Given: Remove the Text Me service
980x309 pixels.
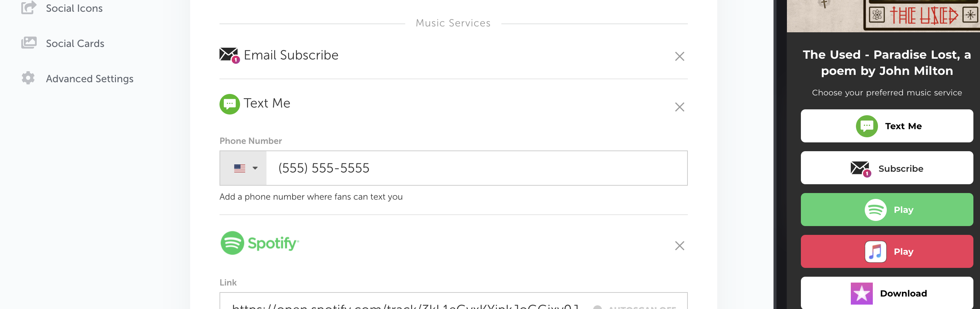Looking at the screenshot, I should 679,107.
